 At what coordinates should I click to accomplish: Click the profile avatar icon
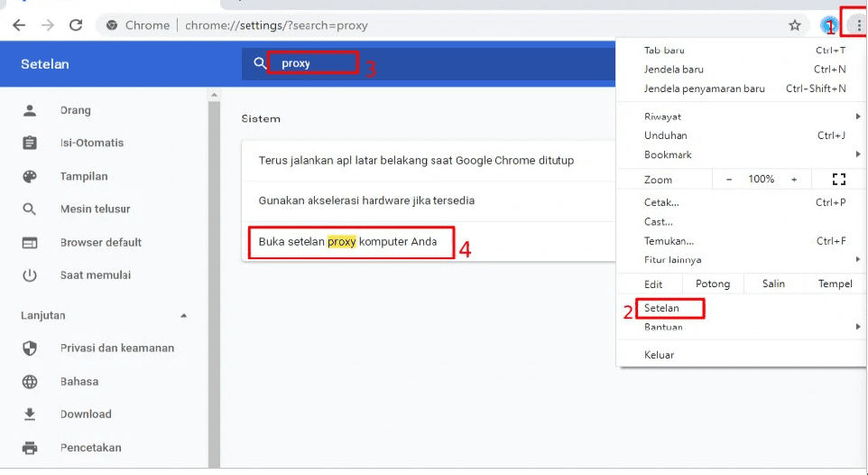point(828,25)
